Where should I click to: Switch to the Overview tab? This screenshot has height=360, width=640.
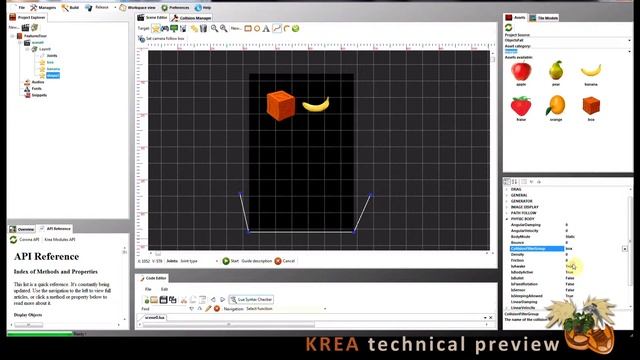(x=22, y=229)
